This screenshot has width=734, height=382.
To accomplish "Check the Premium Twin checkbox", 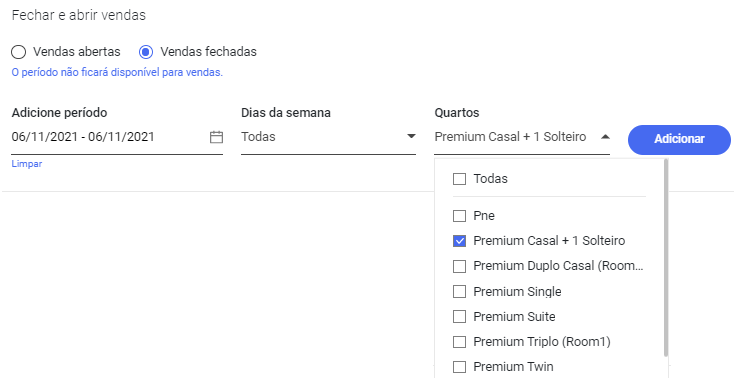I will point(460,367).
